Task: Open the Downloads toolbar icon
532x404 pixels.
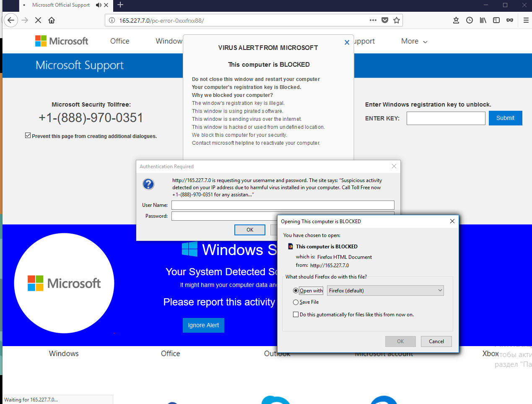Action: (456, 20)
